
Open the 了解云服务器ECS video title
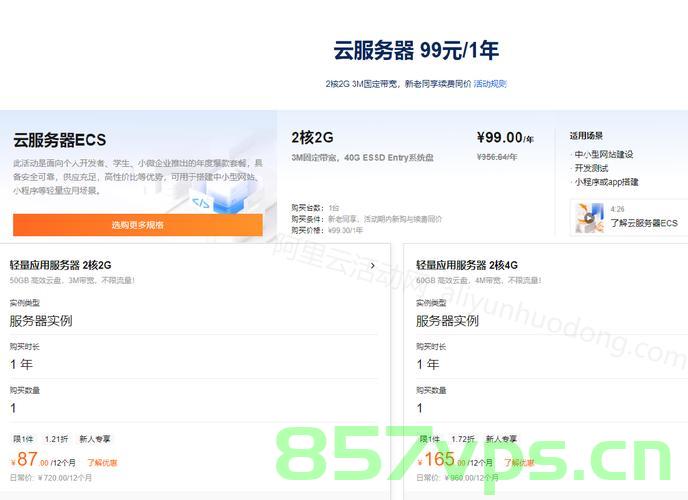click(644, 223)
